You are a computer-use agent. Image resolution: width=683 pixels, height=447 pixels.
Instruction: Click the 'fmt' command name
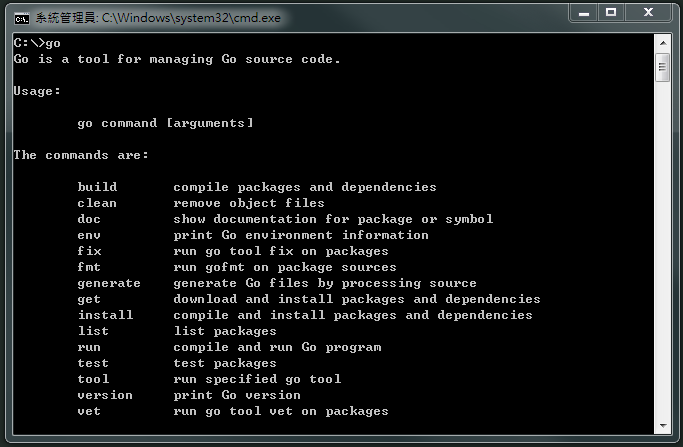tap(89, 267)
